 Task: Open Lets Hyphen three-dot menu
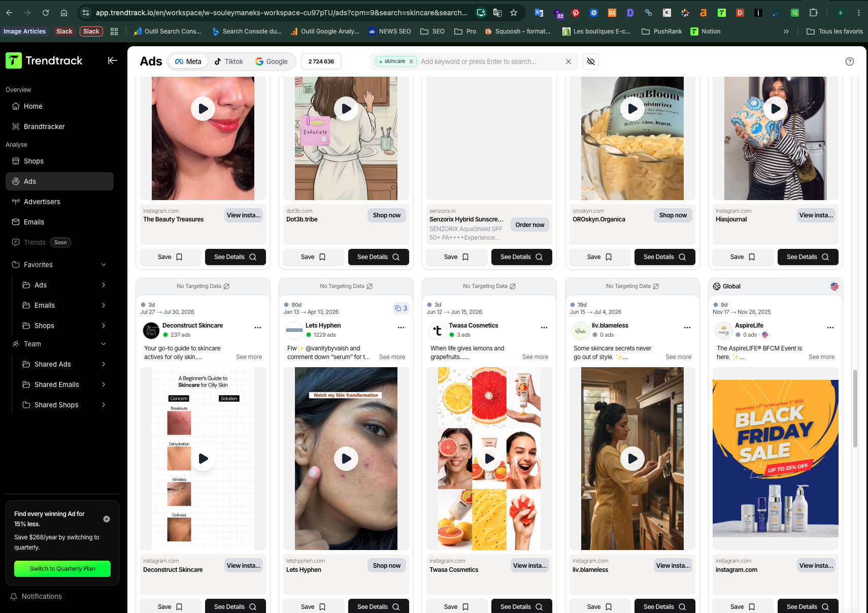pos(401,328)
